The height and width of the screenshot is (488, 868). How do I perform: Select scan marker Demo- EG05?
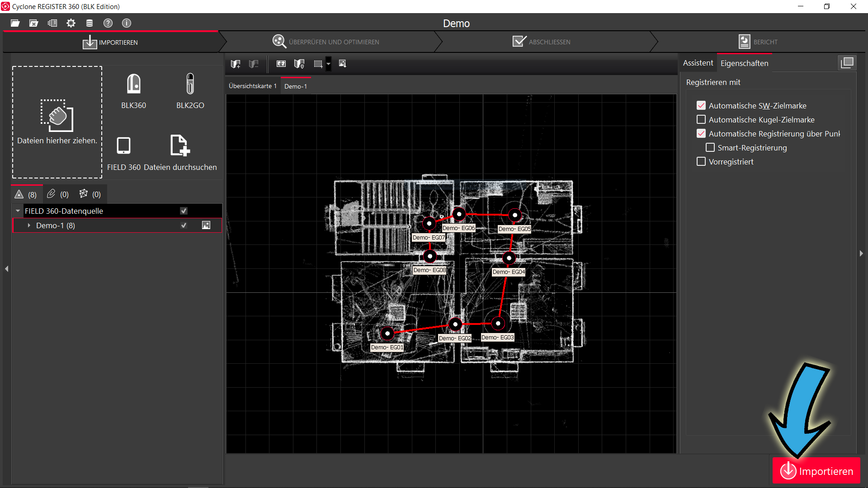[x=515, y=215]
